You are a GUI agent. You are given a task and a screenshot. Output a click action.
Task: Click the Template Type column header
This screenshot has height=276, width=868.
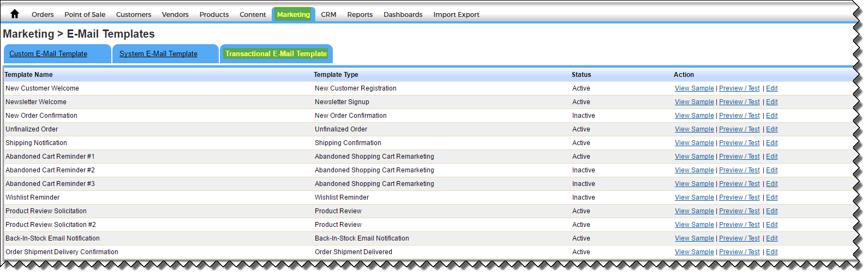point(336,75)
